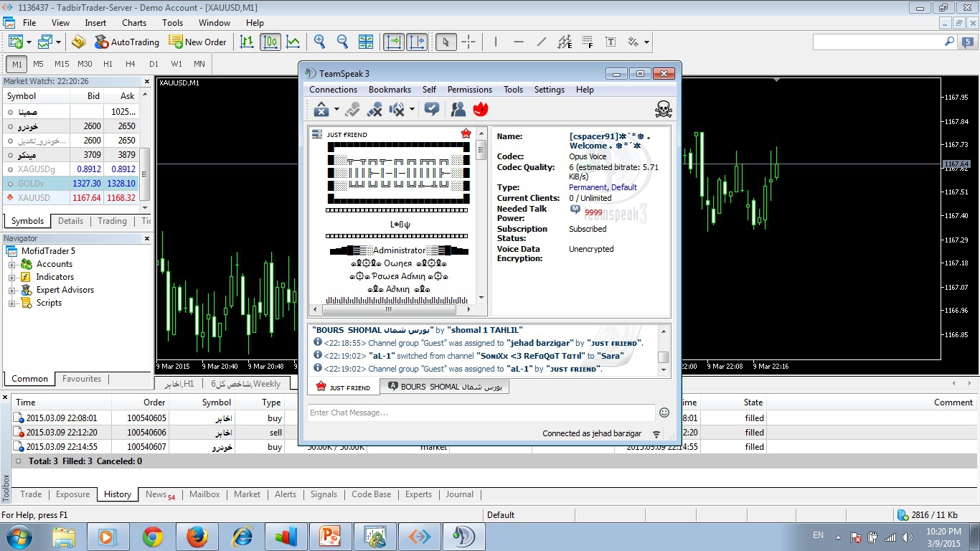
Task: Open the Bookmarks menu in TeamSpeak
Action: coord(390,90)
